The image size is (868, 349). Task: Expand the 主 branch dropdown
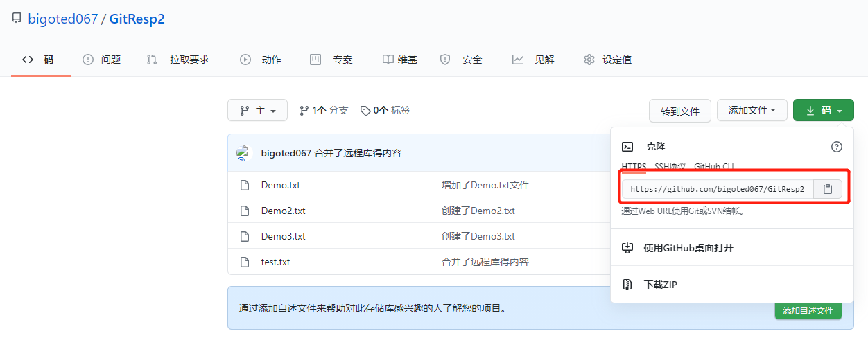coord(257,111)
